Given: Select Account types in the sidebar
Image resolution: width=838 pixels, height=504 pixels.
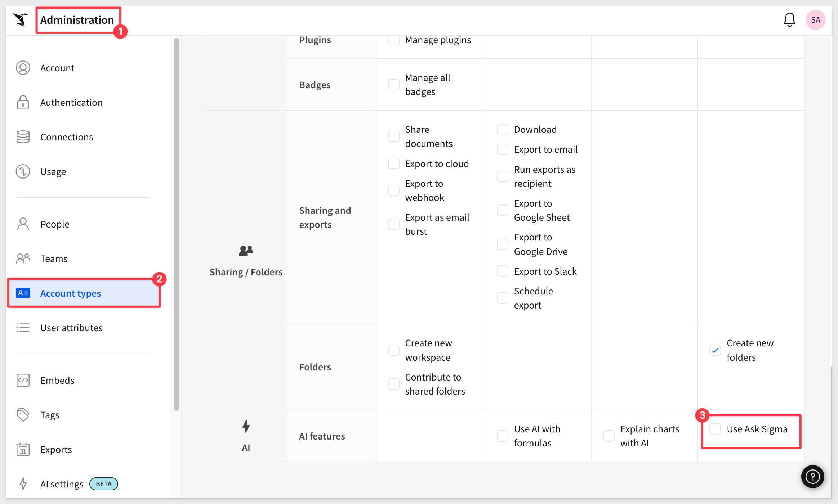Looking at the screenshot, I should pos(71,293).
